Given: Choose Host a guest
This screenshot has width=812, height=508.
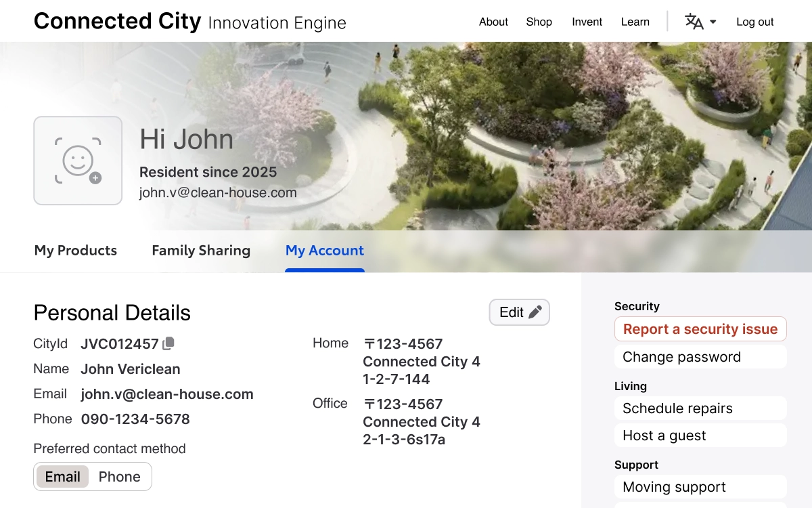Looking at the screenshot, I should point(700,436).
